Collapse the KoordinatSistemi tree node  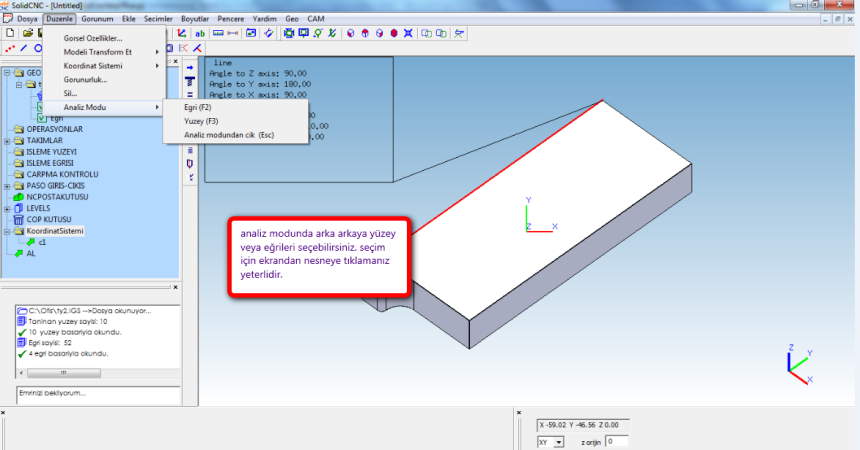coord(7,232)
